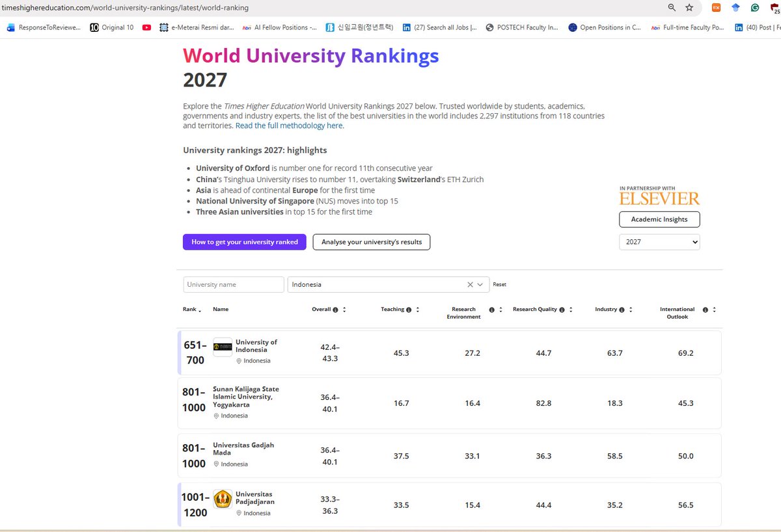Viewport: 781px width, 532px height.
Task: Click the Name column header
Action: pyautogui.click(x=221, y=310)
